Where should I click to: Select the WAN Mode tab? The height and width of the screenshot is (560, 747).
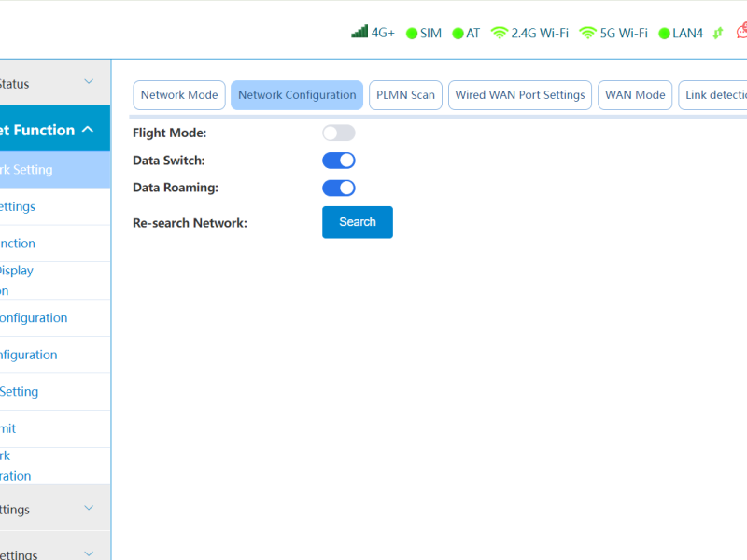pyautogui.click(x=635, y=95)
